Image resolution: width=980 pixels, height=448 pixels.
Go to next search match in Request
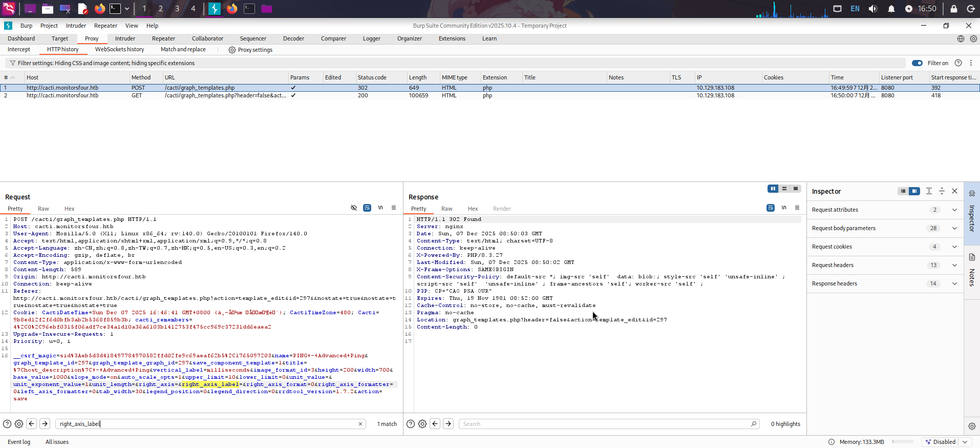(45, 424)
